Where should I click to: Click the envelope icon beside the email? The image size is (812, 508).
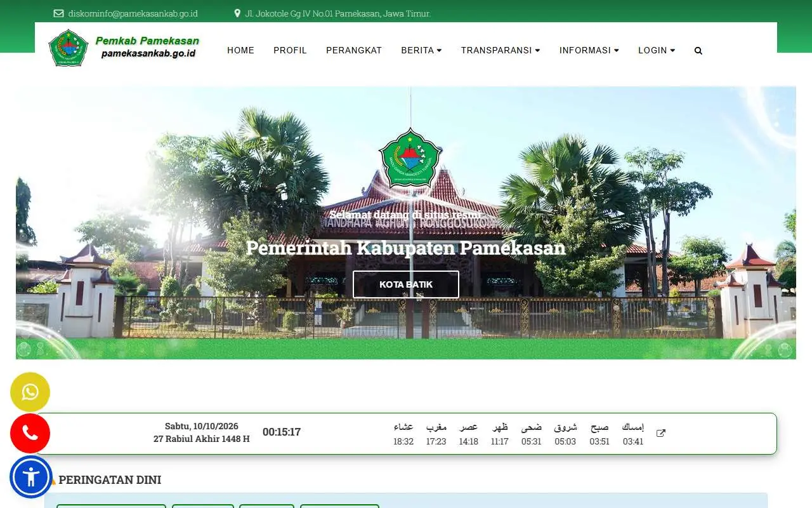58,13
